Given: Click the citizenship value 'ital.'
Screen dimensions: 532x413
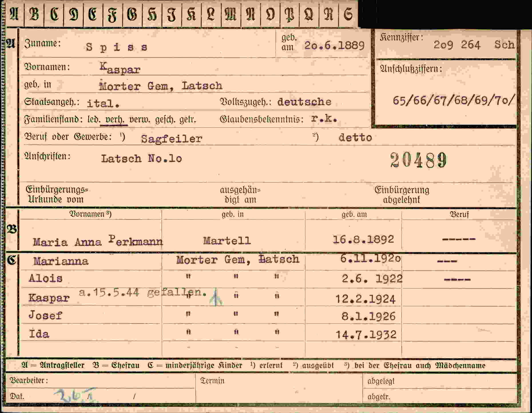Looking at the screenshot, I should tap(103, 103).
